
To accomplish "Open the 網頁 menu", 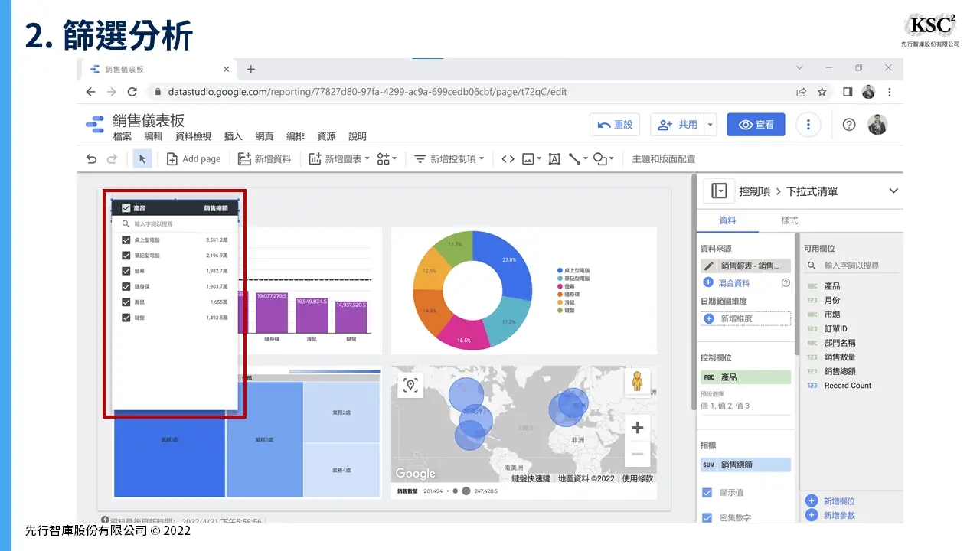I will tap(264, 136).
